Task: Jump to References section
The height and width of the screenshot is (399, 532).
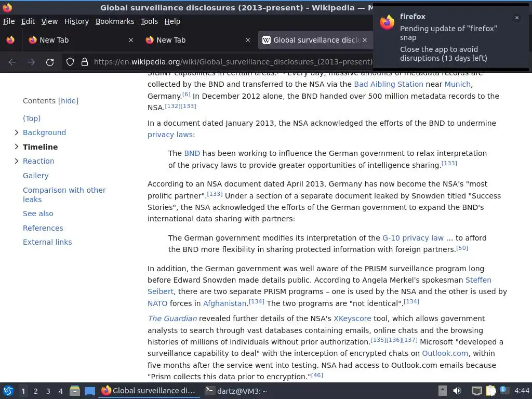Action: coord(43,228)
